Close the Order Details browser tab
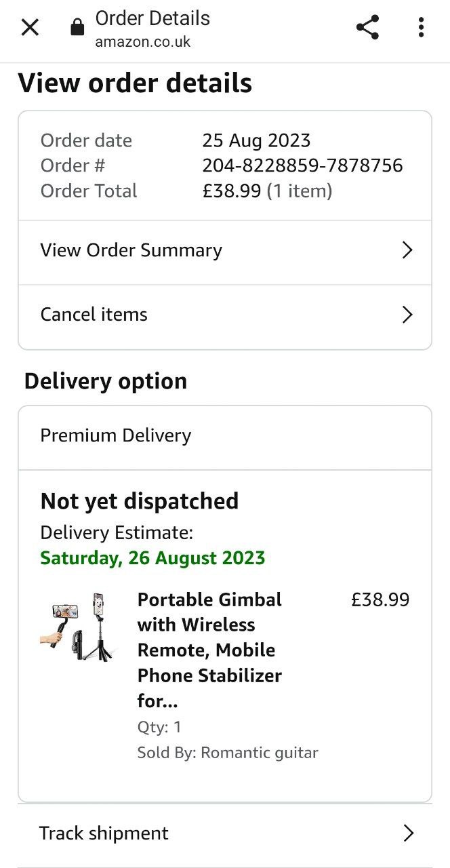Viewport: 450px width, 868px height. [x=30, y=27]
